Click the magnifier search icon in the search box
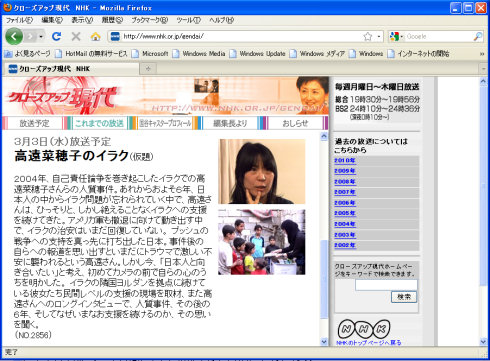Image resolution: width=490 pixels, height=361 pixels. tap(478, 36)
